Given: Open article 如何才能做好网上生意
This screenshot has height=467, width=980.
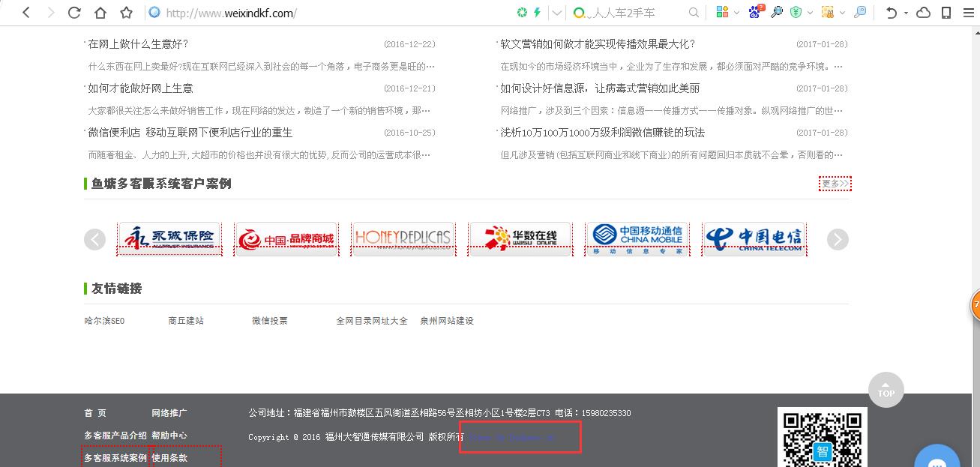Looking at the screenshot, I should (140, 88).
